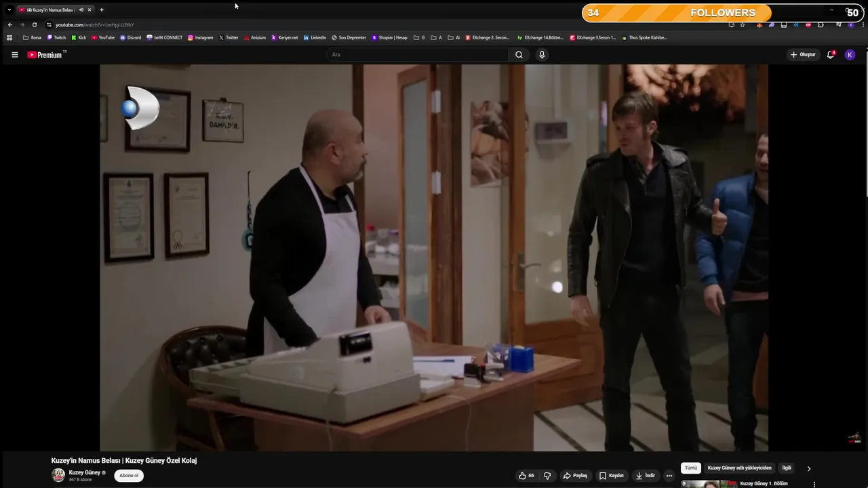Open the Shopier | Hesap bookmark
The height and width of the screenshot is (488, 868).
[x=390, y=38]
